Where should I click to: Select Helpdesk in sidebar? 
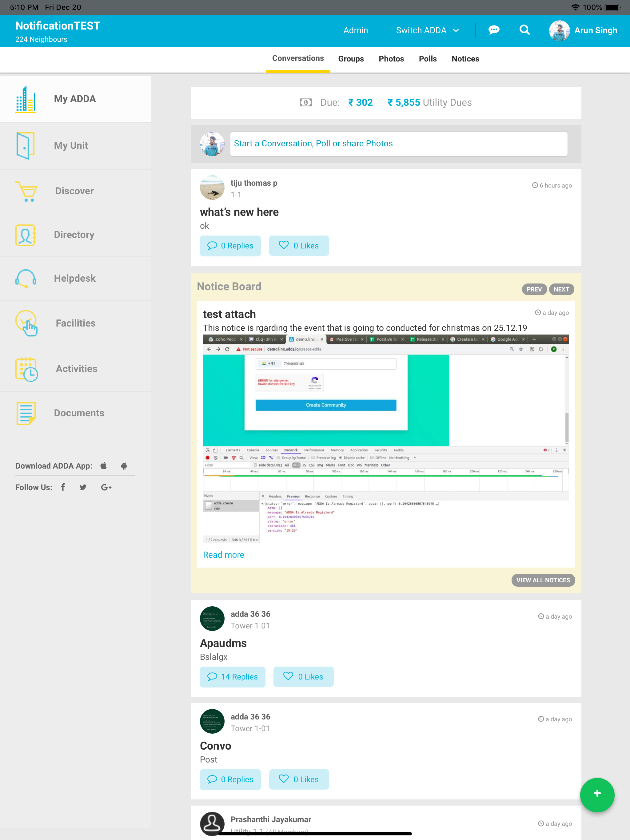[75, 278]
